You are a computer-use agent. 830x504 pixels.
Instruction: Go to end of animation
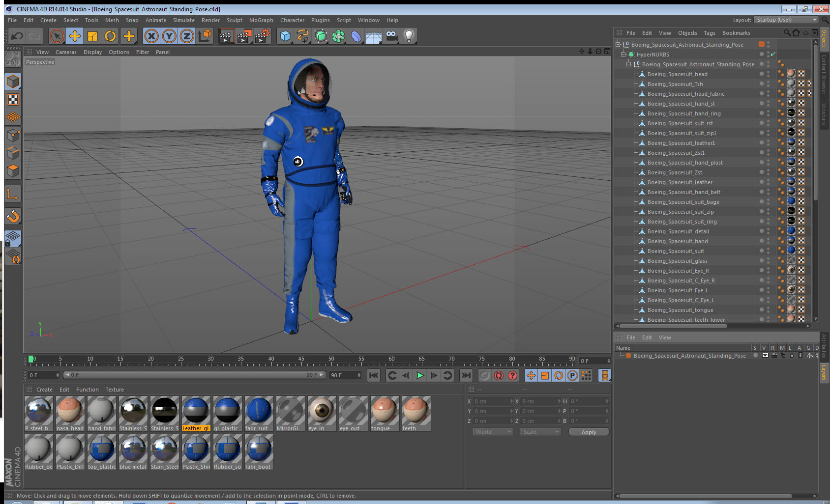tap(466, 375)
